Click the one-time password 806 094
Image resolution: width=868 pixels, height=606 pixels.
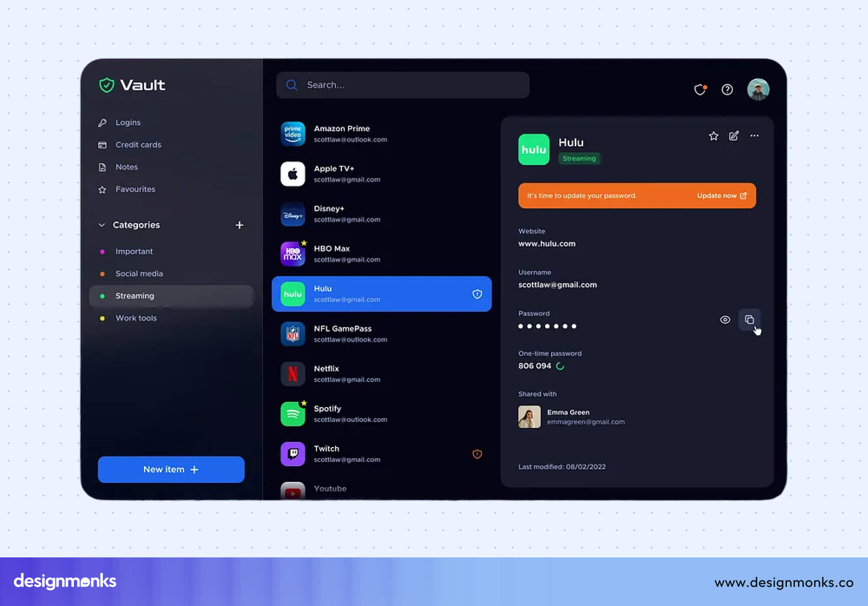(x=534, y=366)
